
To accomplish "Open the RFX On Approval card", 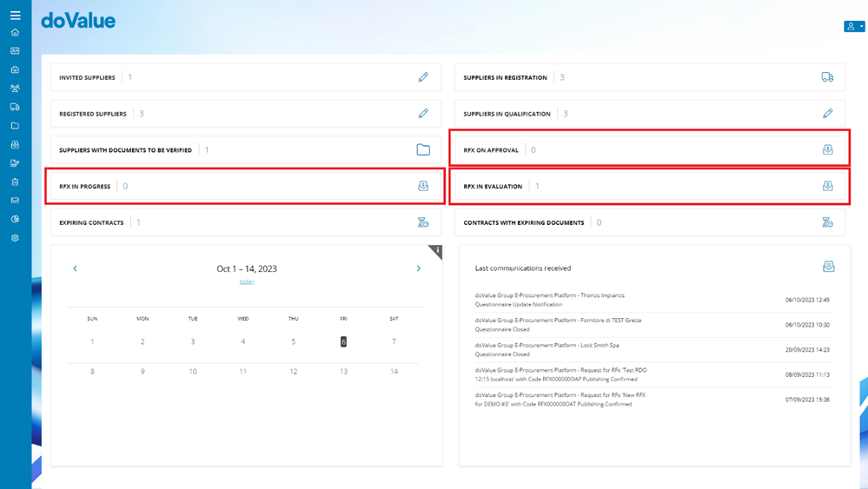I will click(651, 150).
